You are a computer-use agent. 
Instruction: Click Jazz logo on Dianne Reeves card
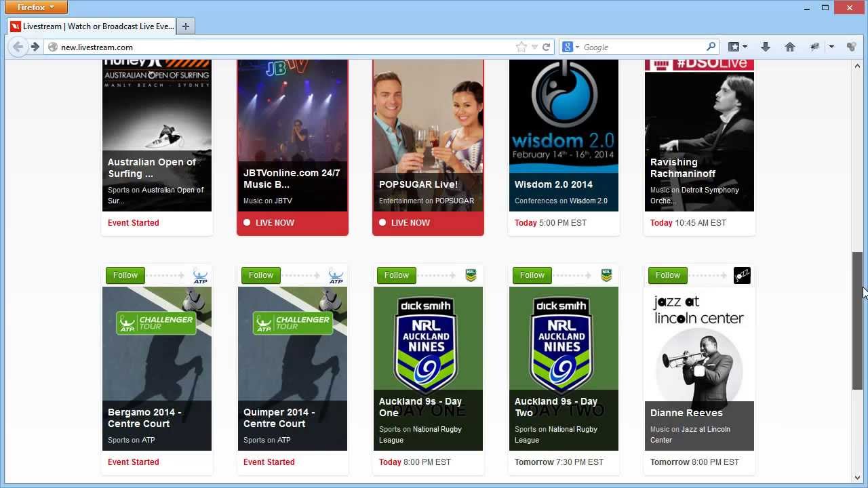(x=743, y=275)
